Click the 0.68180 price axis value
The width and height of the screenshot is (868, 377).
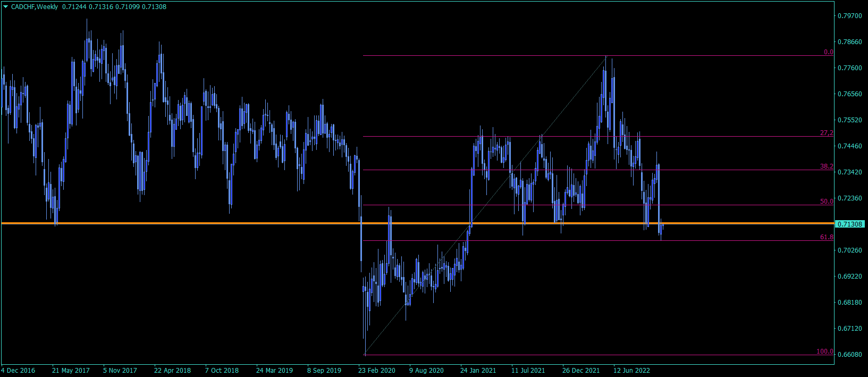[x=849, y=303]
